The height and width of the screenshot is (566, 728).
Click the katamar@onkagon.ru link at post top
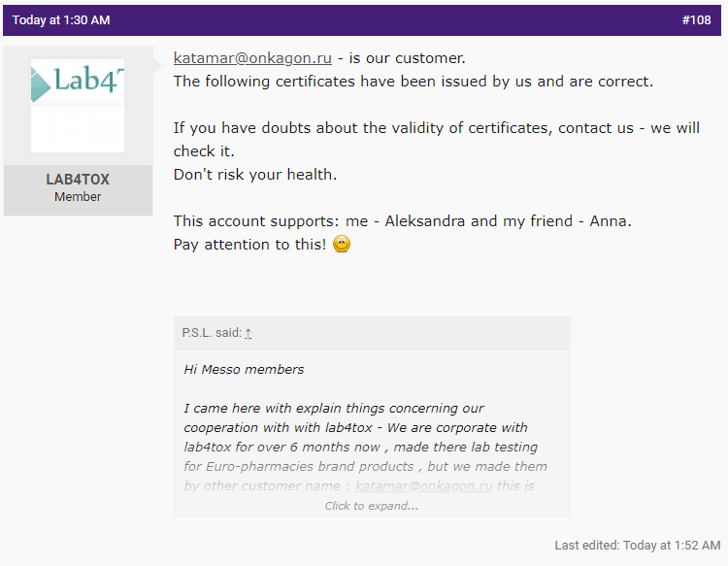[x=252, y=58]
